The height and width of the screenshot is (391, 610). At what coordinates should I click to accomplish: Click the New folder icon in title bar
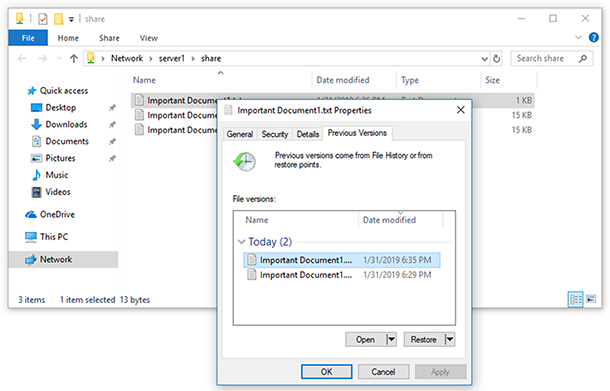coord(58,19)
